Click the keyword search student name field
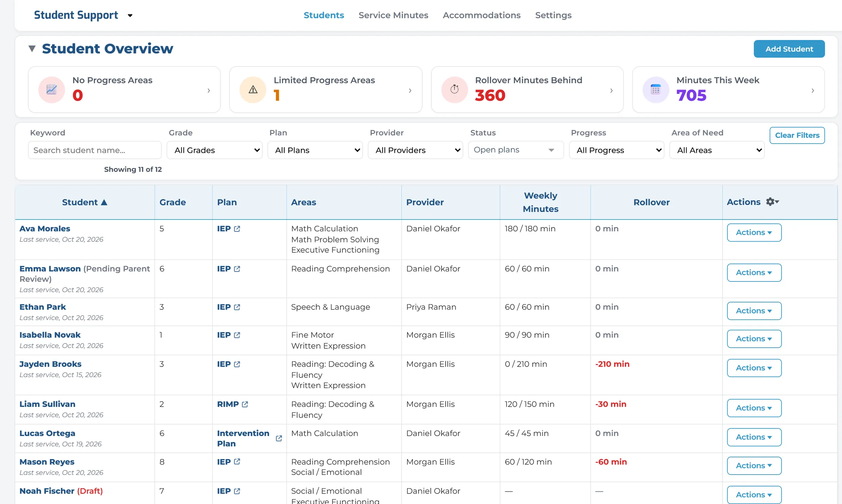 (x=95, y=150)
